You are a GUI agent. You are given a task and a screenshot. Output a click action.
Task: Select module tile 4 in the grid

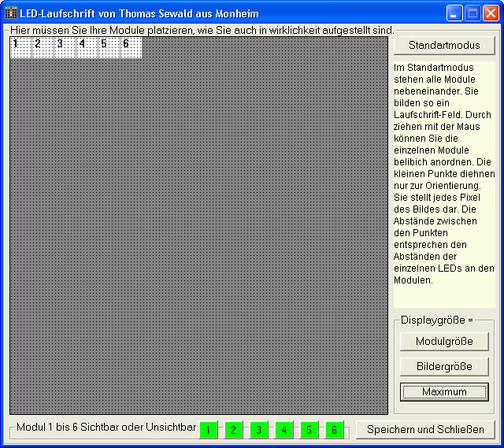tap(87, 47)
